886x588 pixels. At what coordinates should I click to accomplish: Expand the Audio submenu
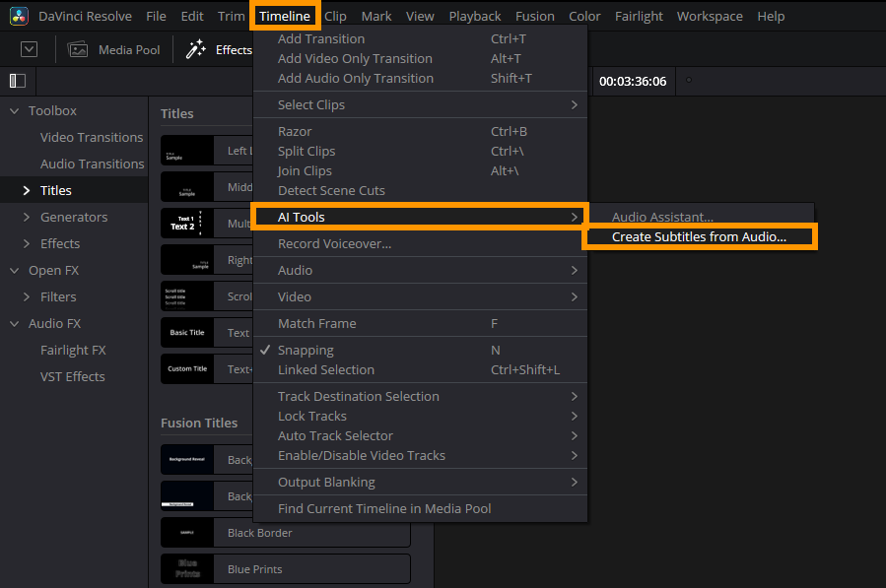[x=421, y=271]
